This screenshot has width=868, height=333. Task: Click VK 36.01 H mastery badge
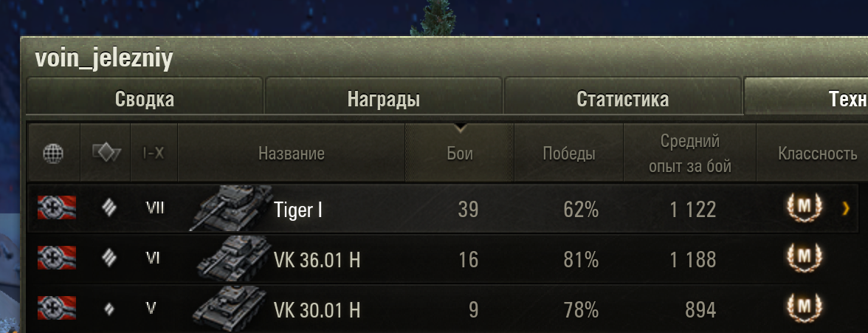[x=805, y=258]
